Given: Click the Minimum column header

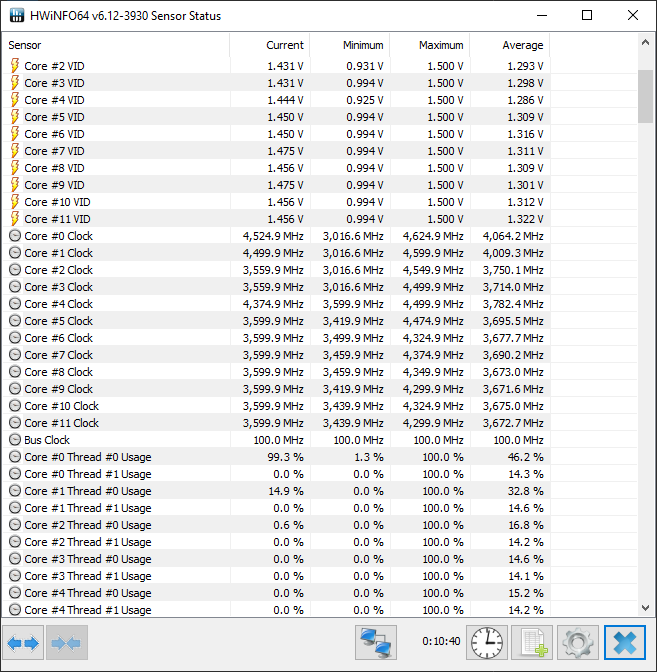Looking at the screenshot, I should click(350, 45).
